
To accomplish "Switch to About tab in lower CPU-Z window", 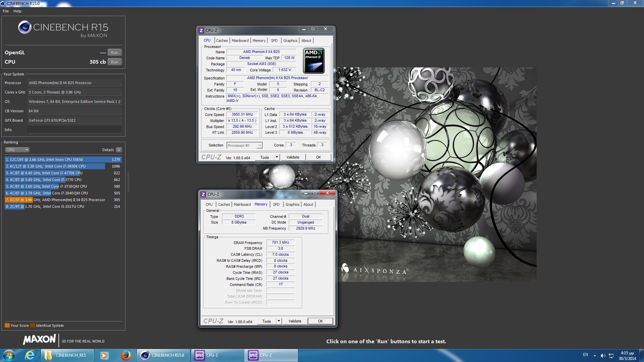I will click(x=308, y=204).
